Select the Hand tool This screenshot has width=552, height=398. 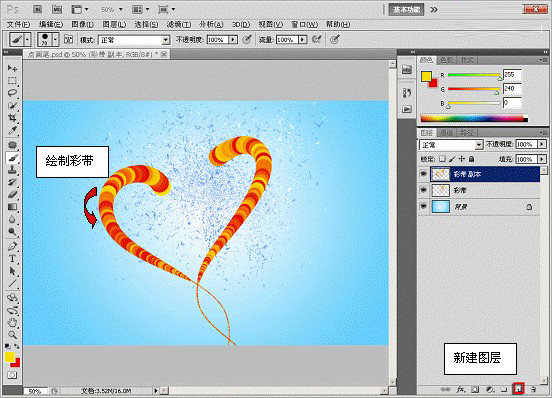[12, 322]
